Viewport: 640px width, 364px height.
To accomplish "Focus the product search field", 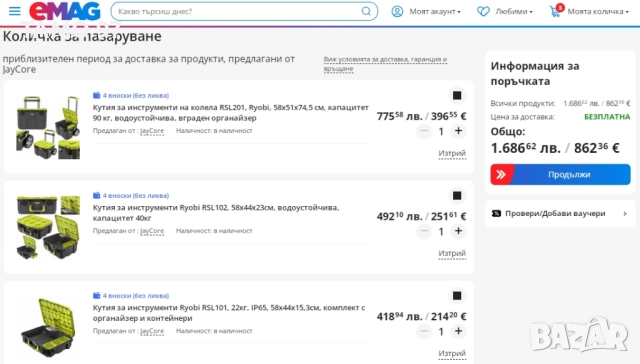I will coord(244,11).
